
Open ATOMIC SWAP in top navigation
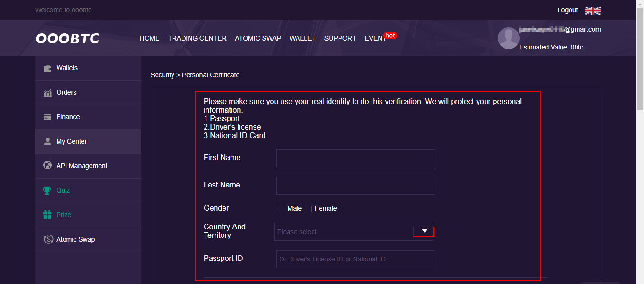click(x=258, y=38)
